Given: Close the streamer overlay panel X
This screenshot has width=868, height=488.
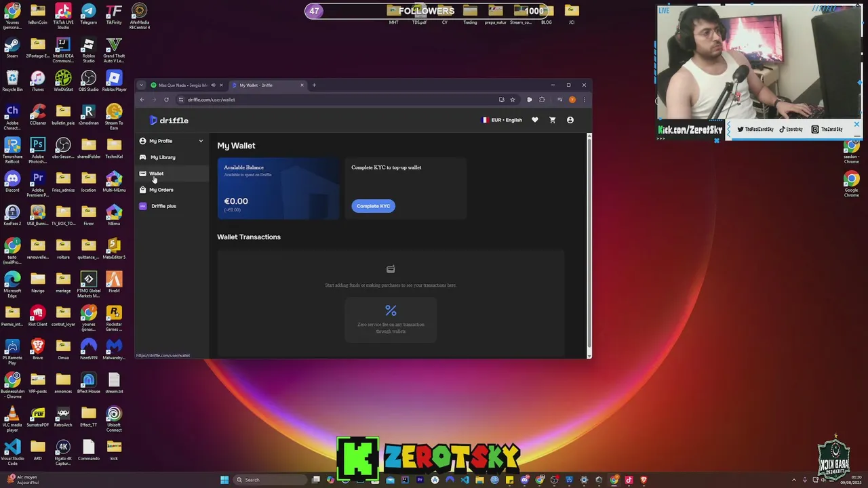Looking at the screenshot, I should point(856,125).
